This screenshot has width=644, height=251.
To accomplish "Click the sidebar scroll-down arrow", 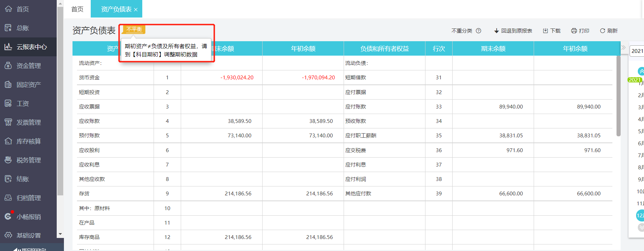I will pos(60,234).
